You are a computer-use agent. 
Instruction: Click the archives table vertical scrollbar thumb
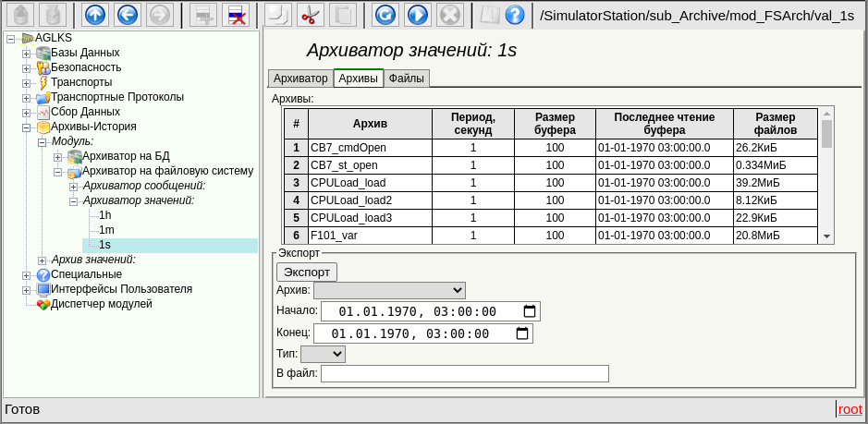click(826, 133)
